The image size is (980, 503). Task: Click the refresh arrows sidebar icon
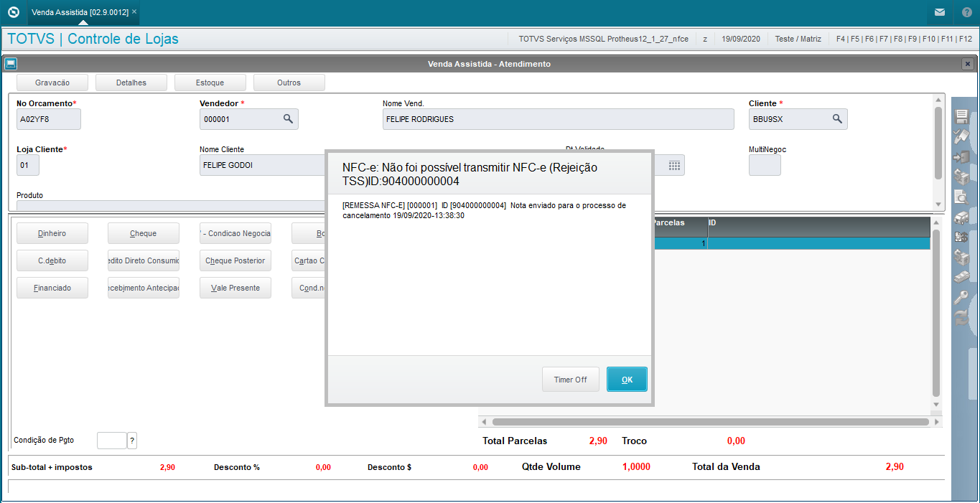tap(961, 317)
